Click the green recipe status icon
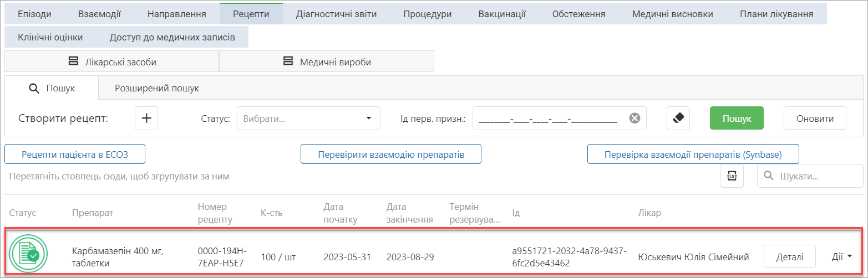 pos(29,253)
